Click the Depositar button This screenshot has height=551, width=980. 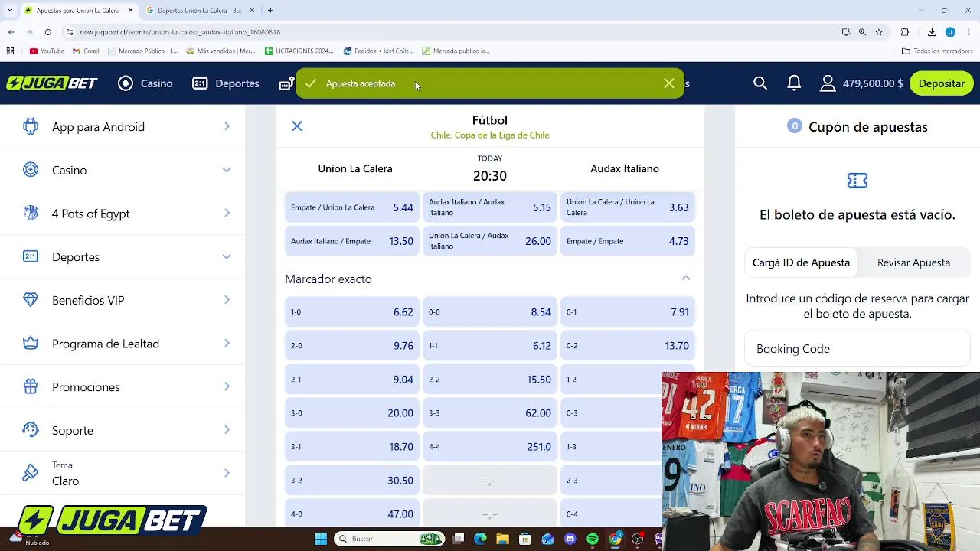tap(942, 83)
